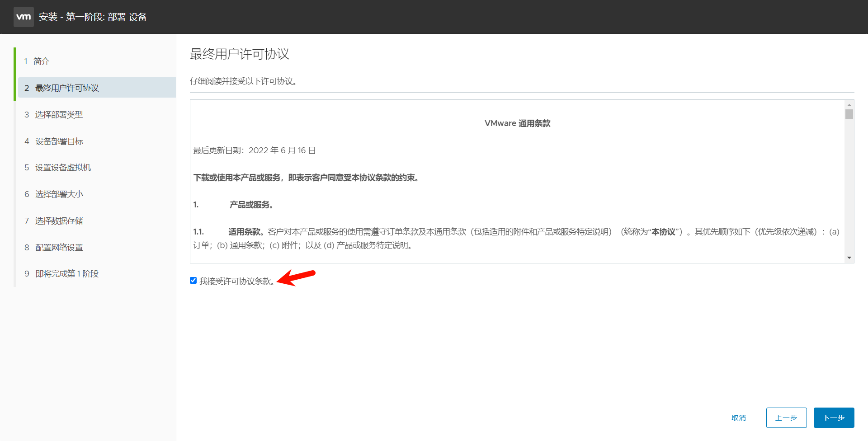Click the VMware 通用条款 heading text
The height and width of the screenshot is (441, 868).
pyautogui.click(x=517, y=123)
